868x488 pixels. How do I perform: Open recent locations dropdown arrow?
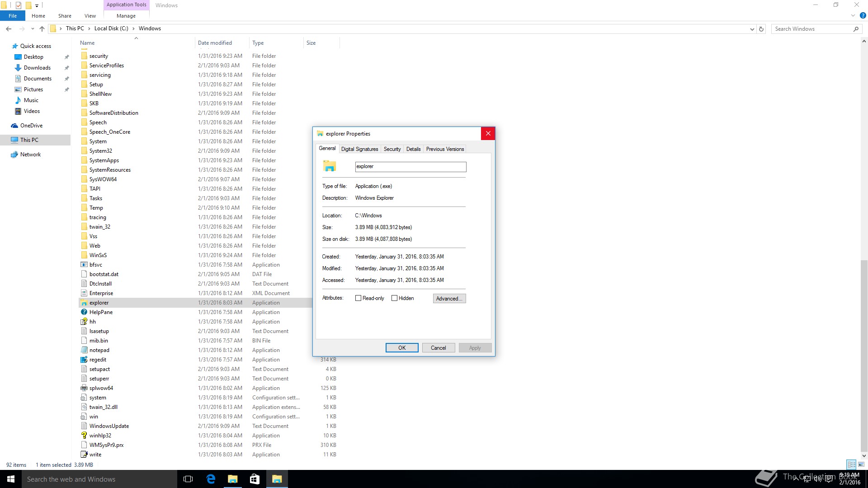(33, 29)
